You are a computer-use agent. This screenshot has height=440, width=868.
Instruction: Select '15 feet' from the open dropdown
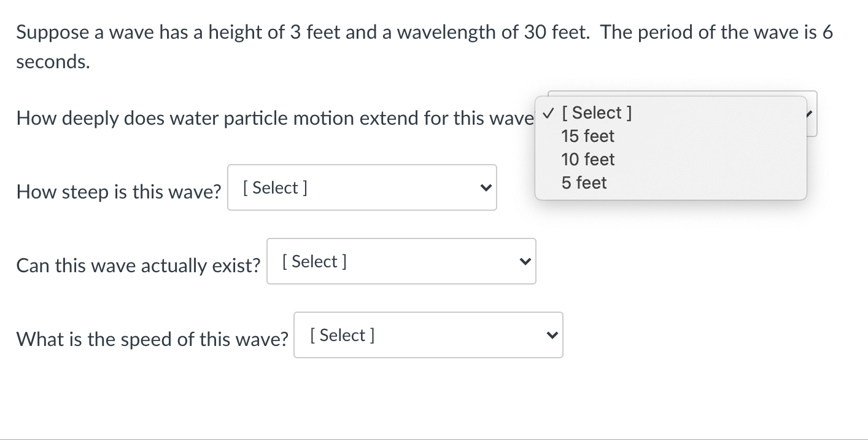[x=587, y=136]
